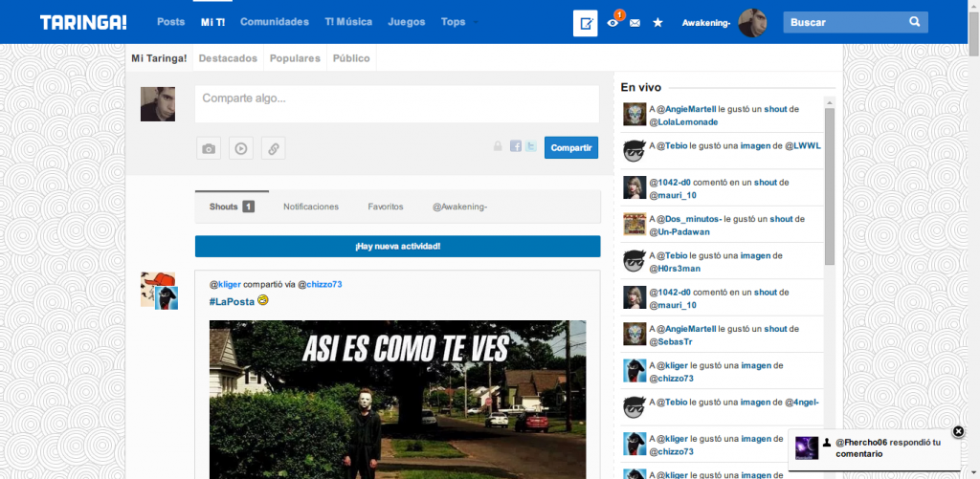The image size is (980, 479).
Task: Open notifications eye icon with badge
Action: coord(613,23)
